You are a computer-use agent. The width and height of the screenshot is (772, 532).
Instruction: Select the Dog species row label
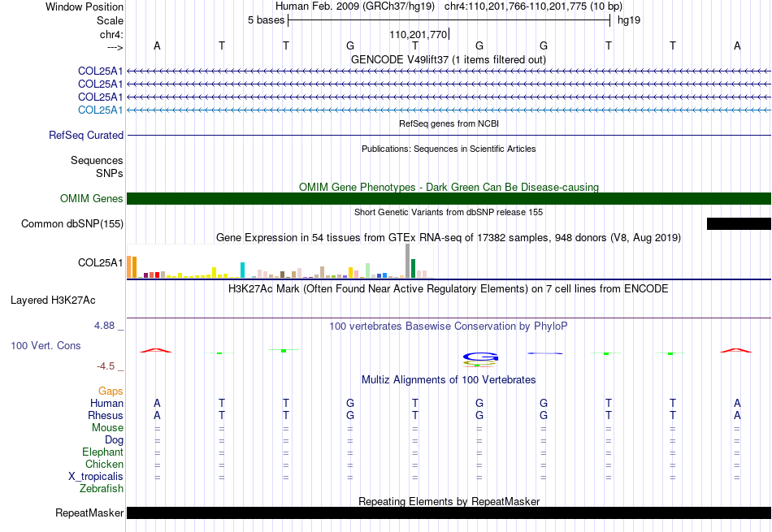point(115,440)
